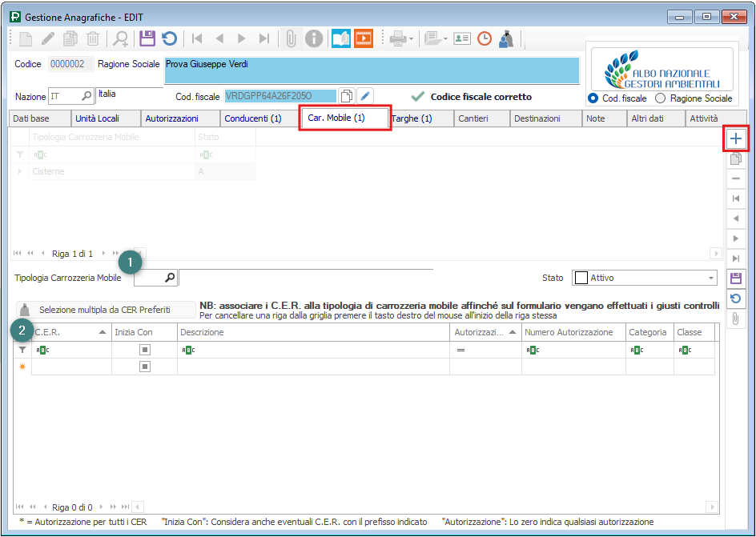This screenshot has width=756, height=537.
Task: Open the printer dropdown arrow in toolbar
Action: pos(411,38)
